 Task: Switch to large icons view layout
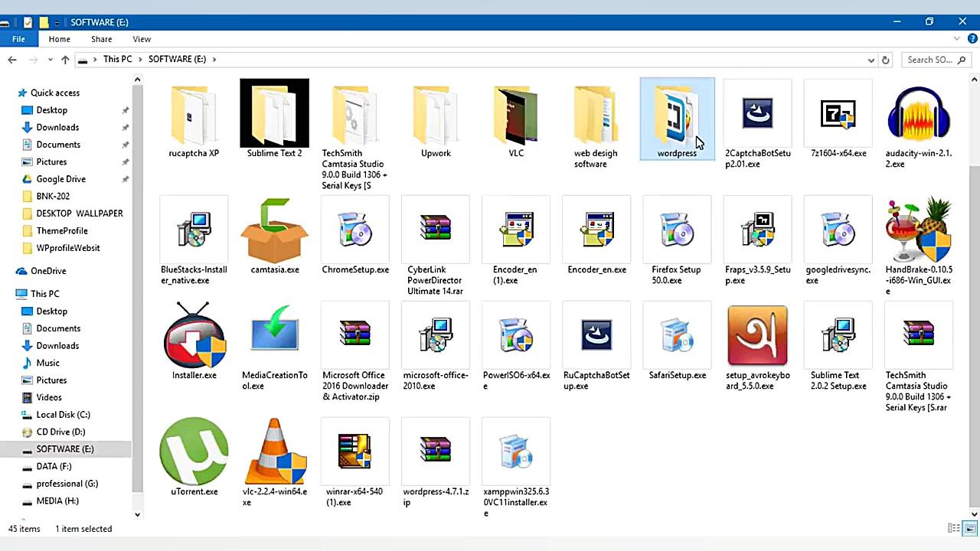(970, 529)
